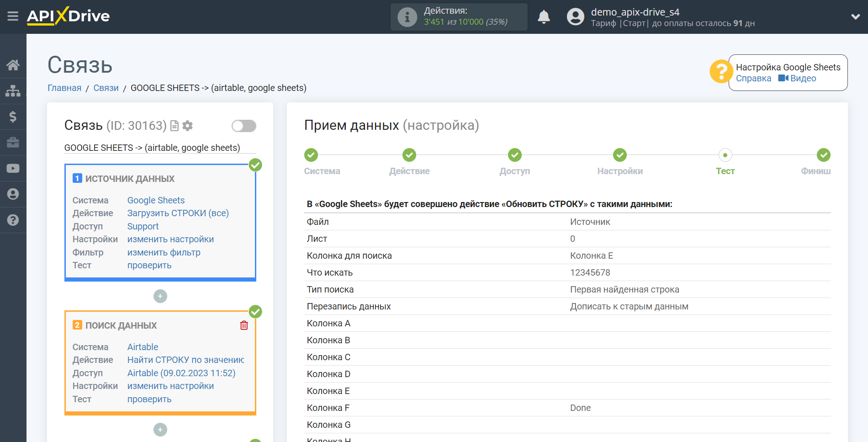Click the Колонка A row

pos(567,323)
